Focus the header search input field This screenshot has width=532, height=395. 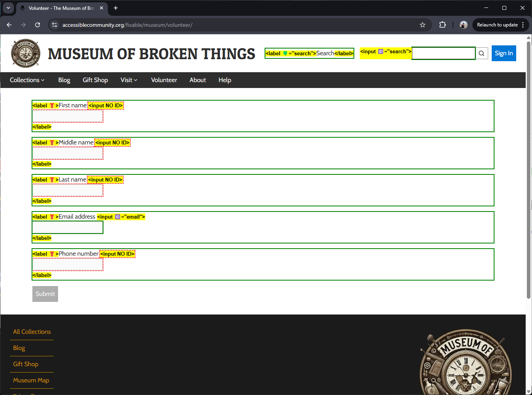[x=444, y=53]
